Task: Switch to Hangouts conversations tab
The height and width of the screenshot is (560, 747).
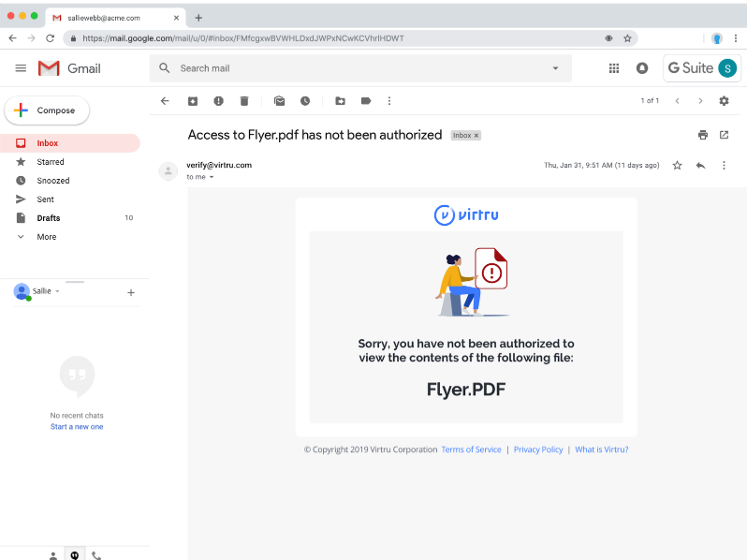Action: tap(75, 555)
